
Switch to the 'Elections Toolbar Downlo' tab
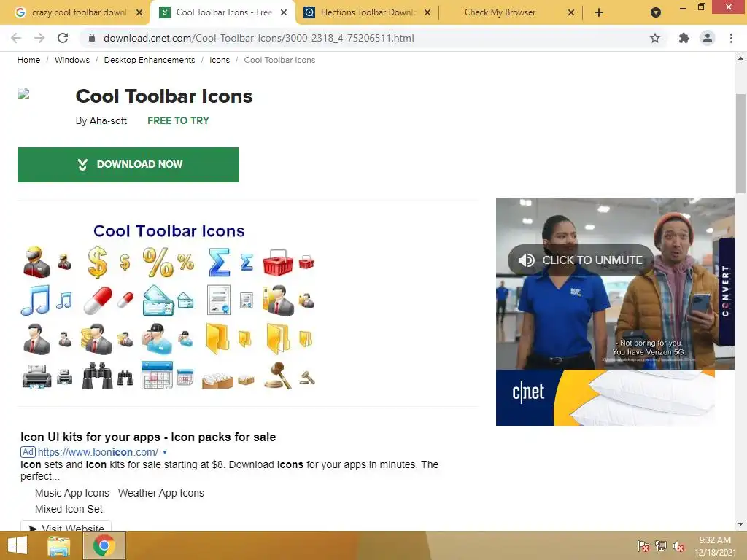[x=367, y=12]
